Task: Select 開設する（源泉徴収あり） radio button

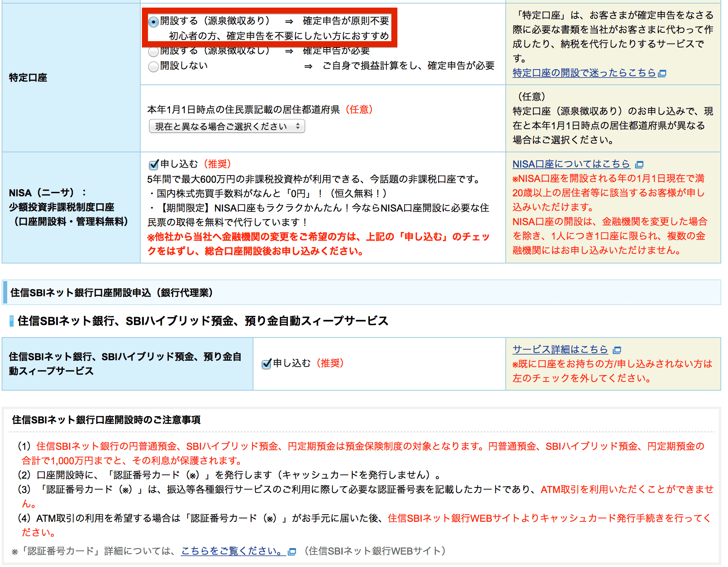Action: (x=154, y=22)
